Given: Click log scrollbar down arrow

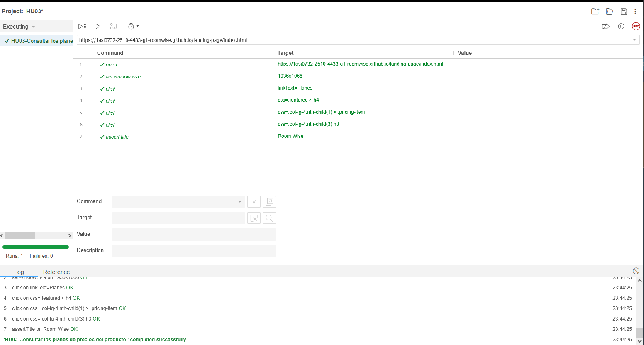Looking at the screenshot, I should 639,341.
